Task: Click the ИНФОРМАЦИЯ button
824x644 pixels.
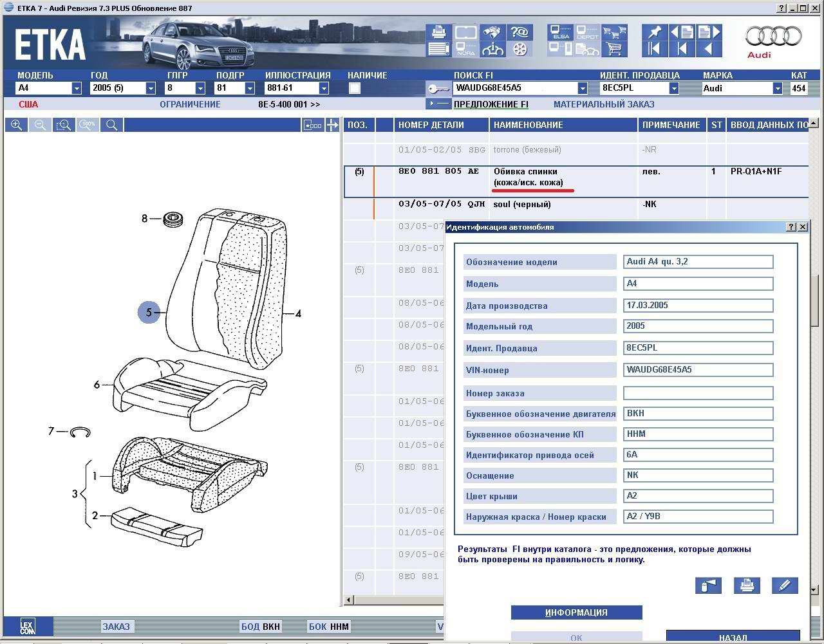Action: click(577, 612)
